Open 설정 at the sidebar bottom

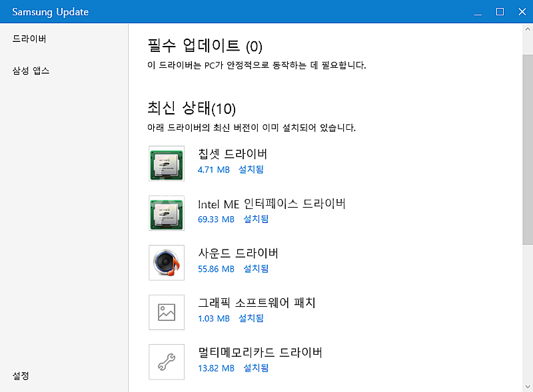(21, 376)
